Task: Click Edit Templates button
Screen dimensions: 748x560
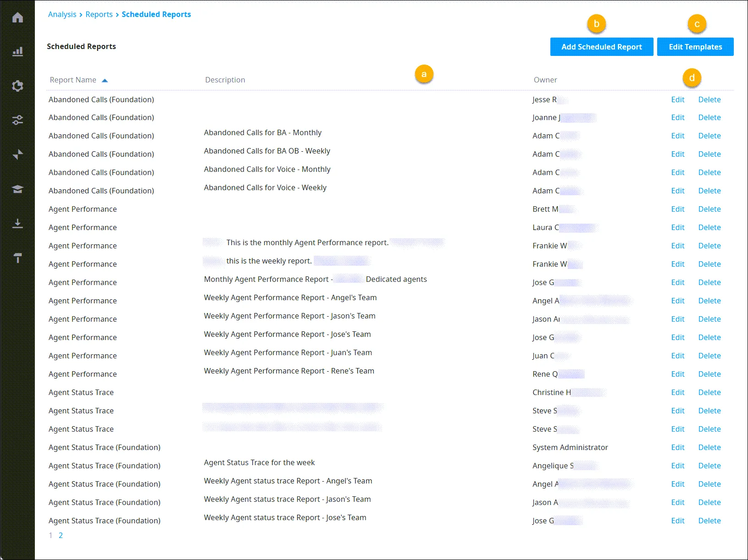Action: click(695, 47)
